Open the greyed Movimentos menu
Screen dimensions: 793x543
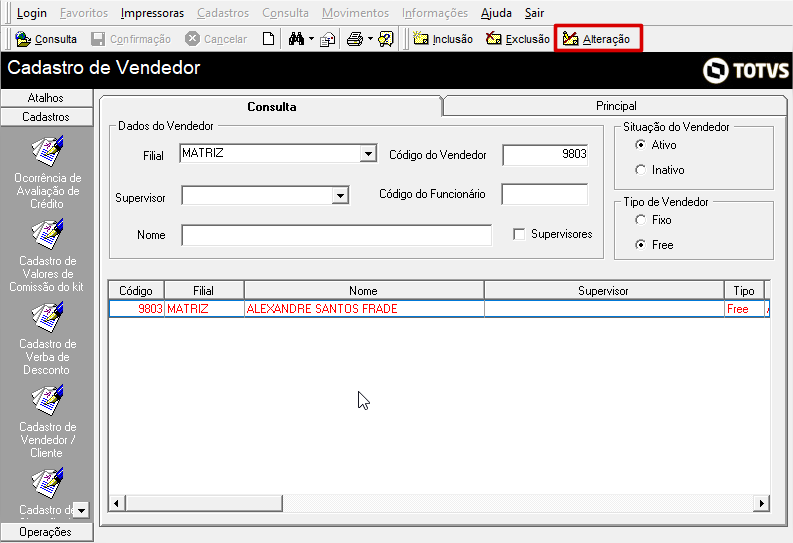pos(356,13)
